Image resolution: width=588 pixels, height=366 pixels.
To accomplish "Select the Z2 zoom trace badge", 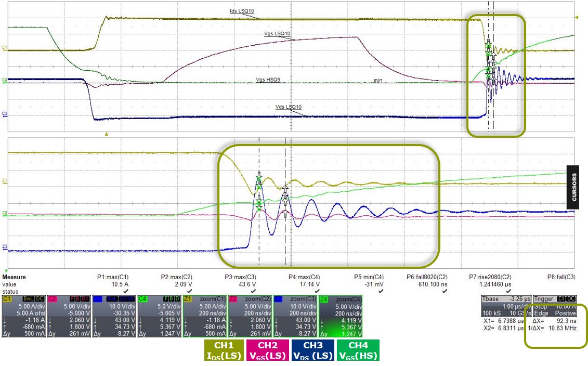I will (x=233, y=299).
